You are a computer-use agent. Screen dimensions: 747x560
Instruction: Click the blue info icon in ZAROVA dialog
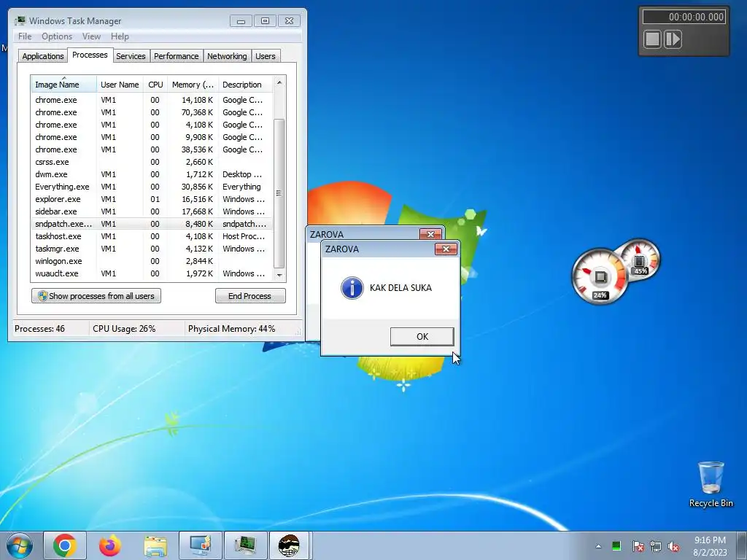coord(352,287)
